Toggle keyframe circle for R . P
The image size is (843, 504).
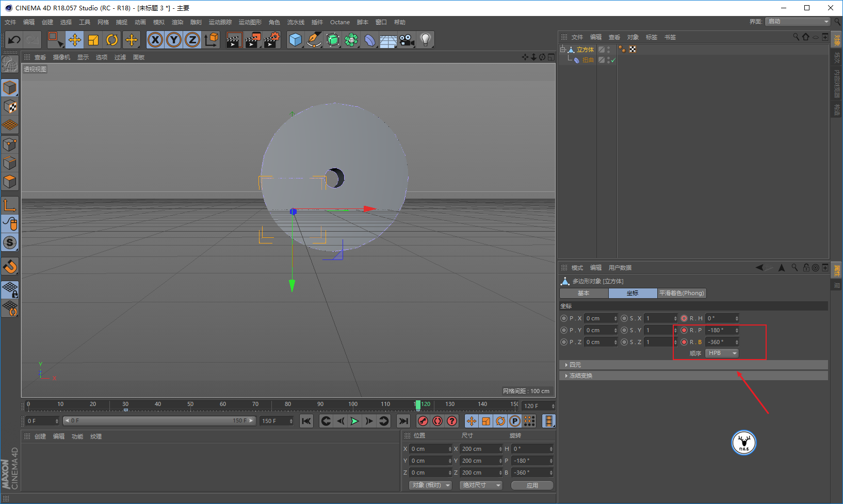[x=684, y=330]
